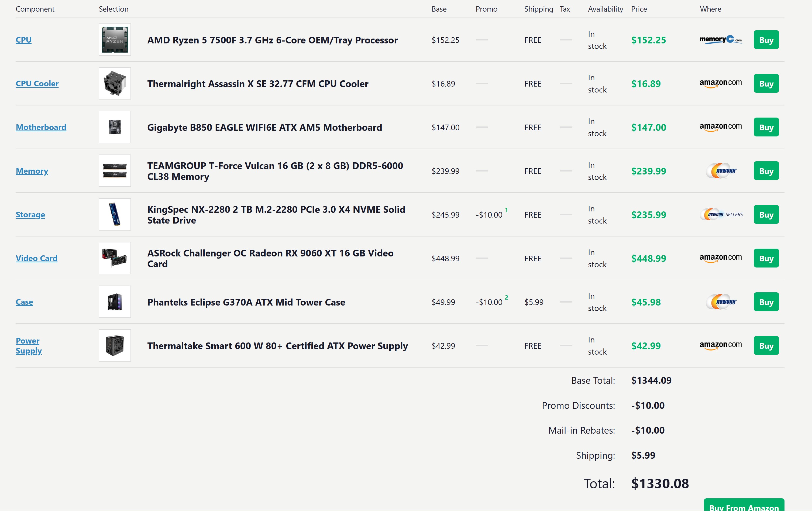812x511 pixels.
Task: Open the Memory component link
Action: (32, 171)
